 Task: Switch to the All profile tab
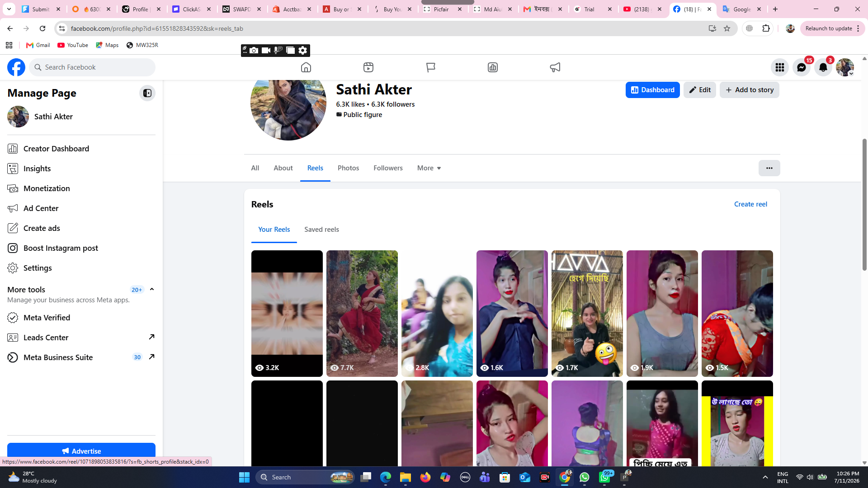(255, 168)
